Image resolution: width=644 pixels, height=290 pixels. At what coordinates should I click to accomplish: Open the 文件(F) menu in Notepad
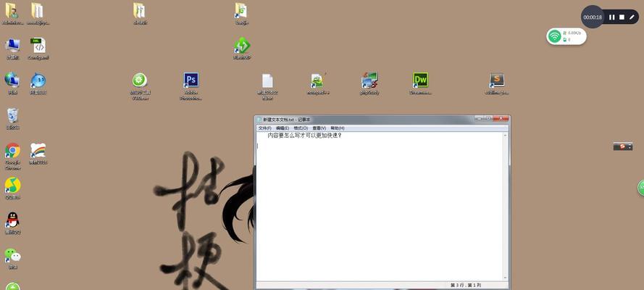264,128
